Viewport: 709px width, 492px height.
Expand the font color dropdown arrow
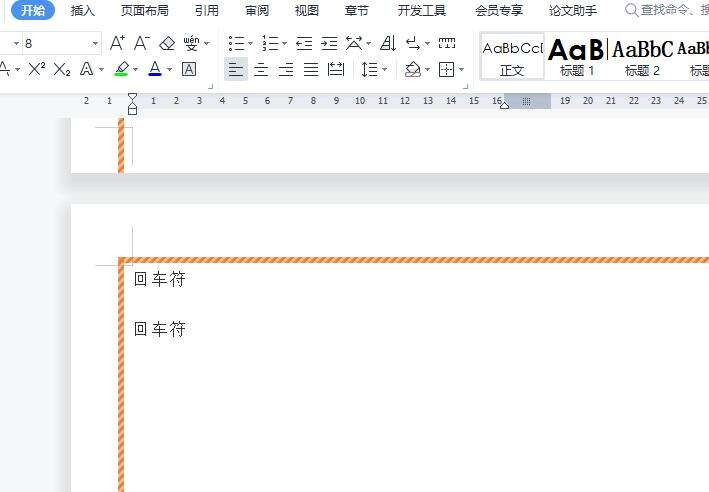click(169, 69)
